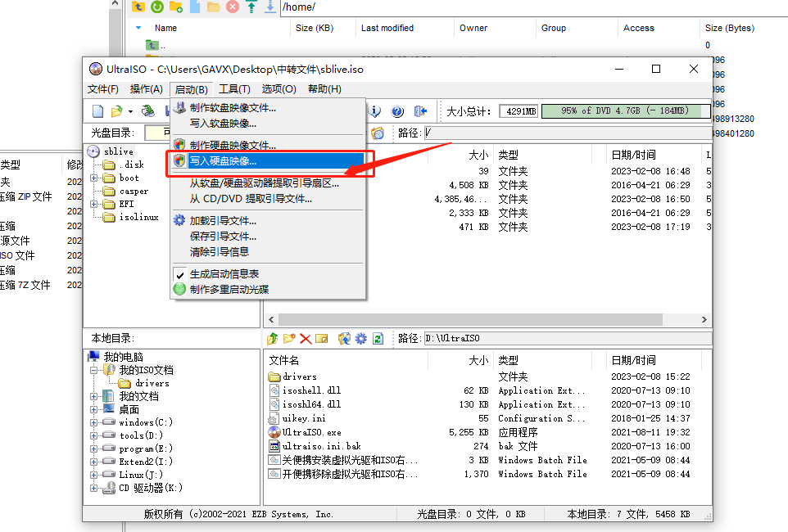Choose 从软盘/硬盘驱动器提取引导扇区... entry
Screen dimensions: 788x532
(x=268, y=183)
